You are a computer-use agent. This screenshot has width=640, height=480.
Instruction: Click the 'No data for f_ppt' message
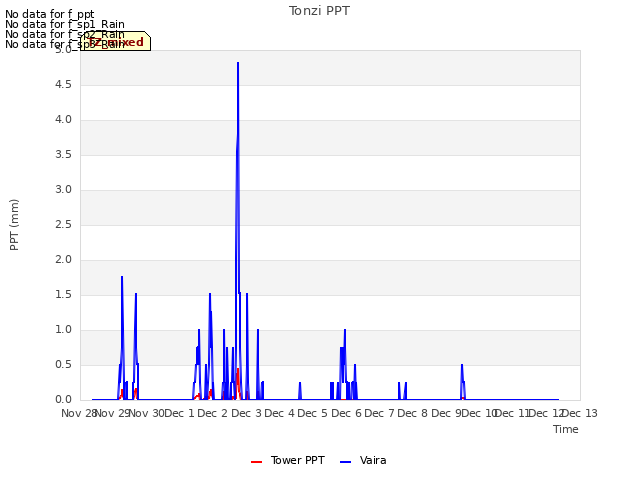point(49,14)
